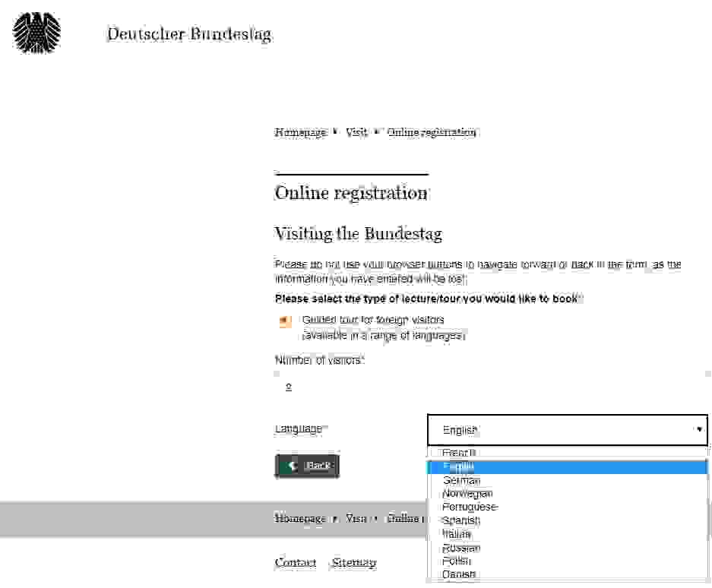The image size is (712, 588).
Task: Open the Contact link in the footer
Action: pos(295,563)
